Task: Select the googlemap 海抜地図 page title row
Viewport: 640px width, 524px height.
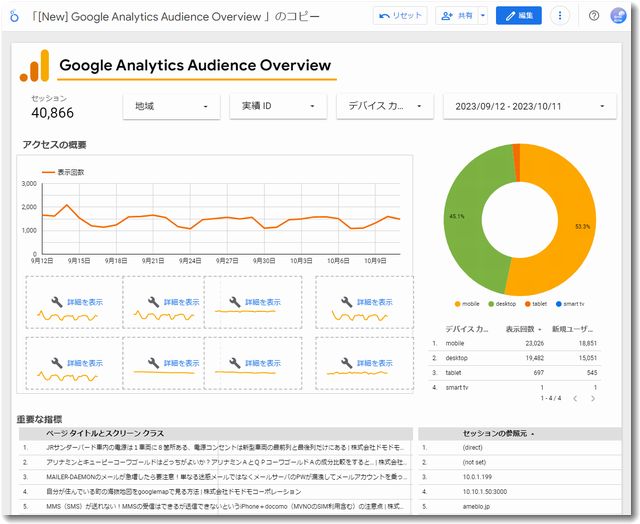Action: click(216, 492)
